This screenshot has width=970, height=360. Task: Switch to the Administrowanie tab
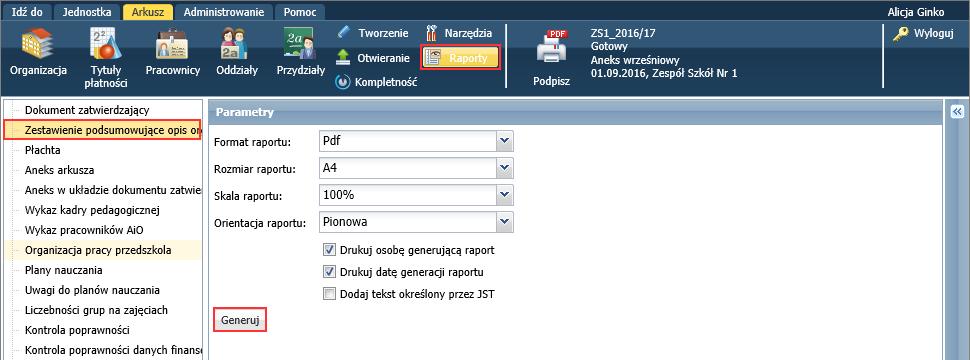[x=223, y=12]
